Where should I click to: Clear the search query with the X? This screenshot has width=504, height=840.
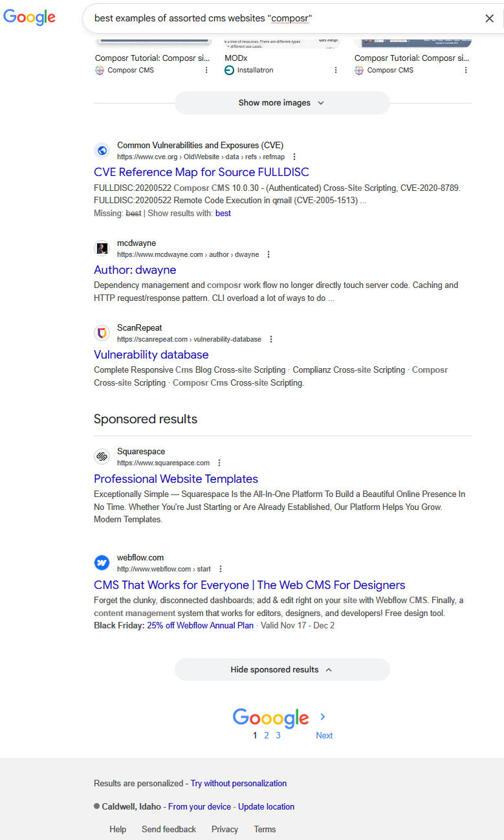(490, 18)
